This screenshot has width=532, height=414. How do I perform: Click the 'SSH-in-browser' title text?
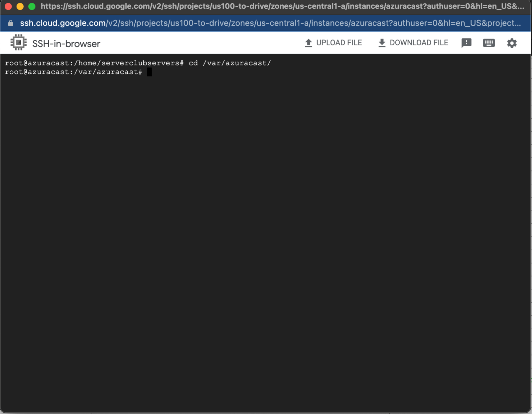click(x=66, y=44)
